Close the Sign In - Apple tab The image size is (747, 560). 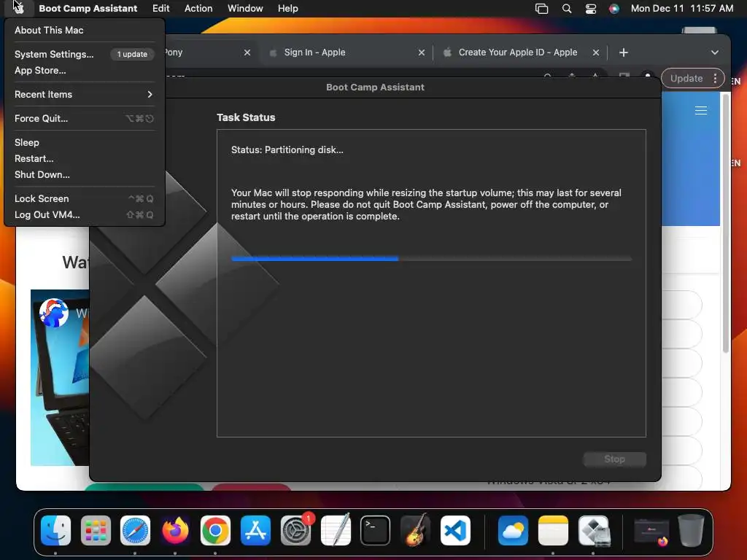point(421,52)
